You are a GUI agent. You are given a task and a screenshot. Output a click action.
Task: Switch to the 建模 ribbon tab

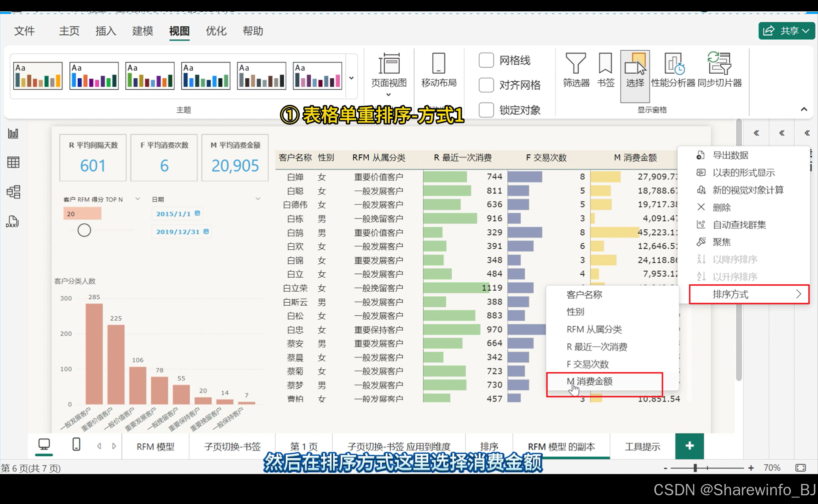point(142,31)
